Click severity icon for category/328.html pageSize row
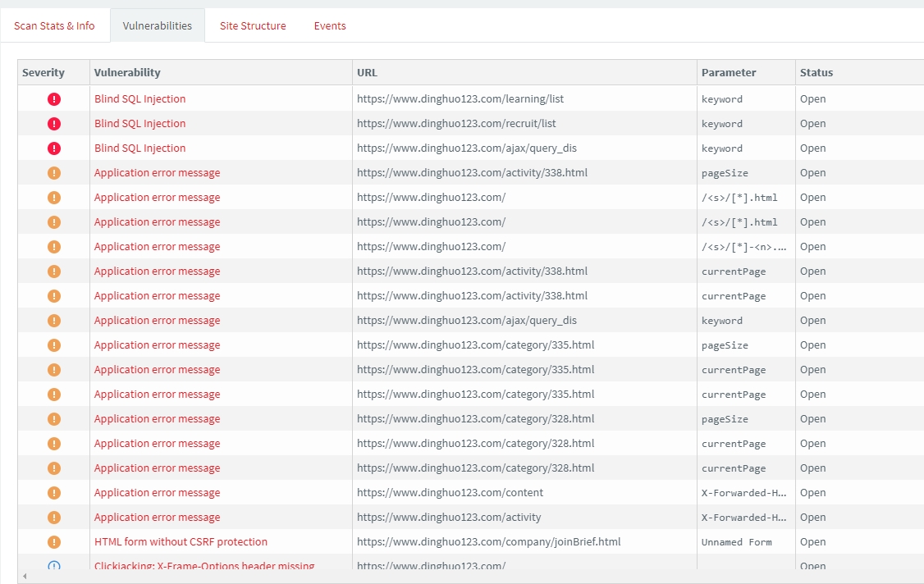 54,419
